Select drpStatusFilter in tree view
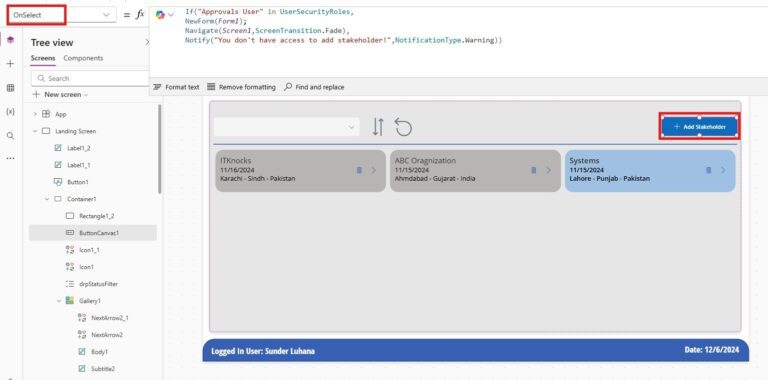The image size is (768, 380). tap(98, 284)
